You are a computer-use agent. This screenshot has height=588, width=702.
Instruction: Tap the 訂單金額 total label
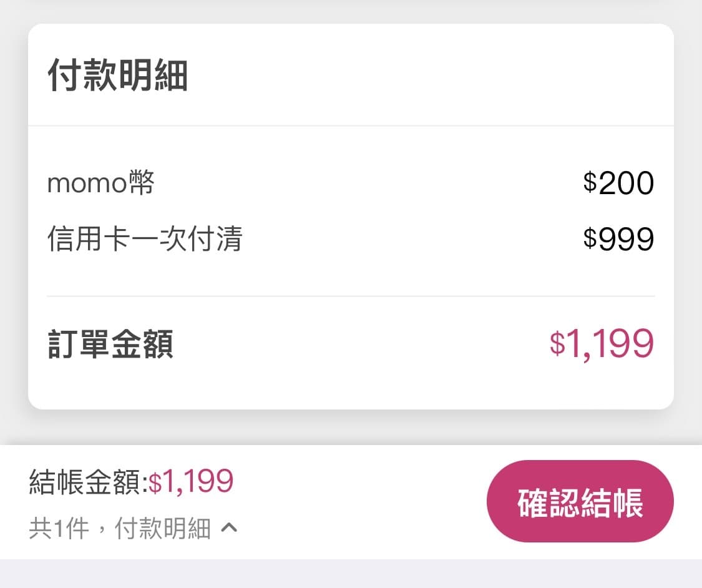(110, 342)
